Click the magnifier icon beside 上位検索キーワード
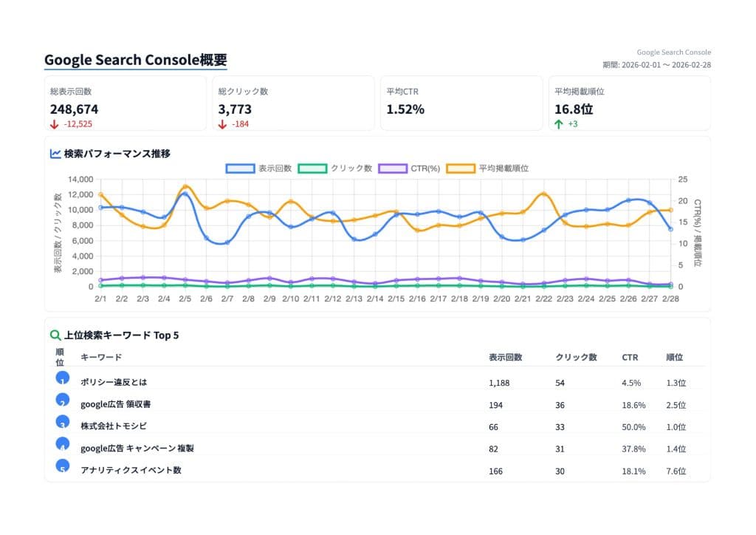This screenshot has width=756, height=535. click(55, 335)
